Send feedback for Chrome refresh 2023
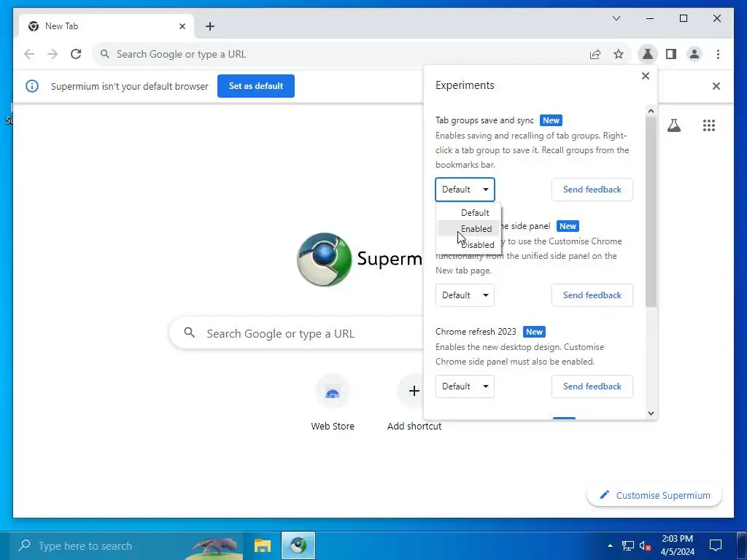 coord(592,386)
